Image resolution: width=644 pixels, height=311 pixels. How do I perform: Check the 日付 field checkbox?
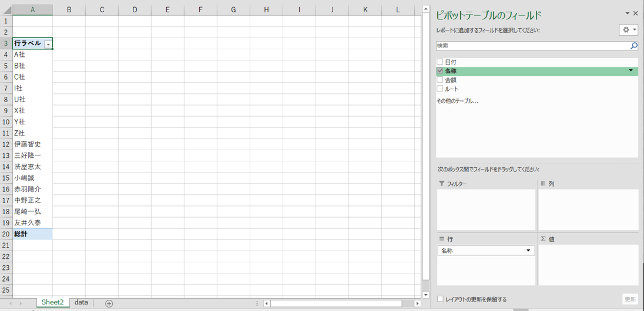point(440,62)
